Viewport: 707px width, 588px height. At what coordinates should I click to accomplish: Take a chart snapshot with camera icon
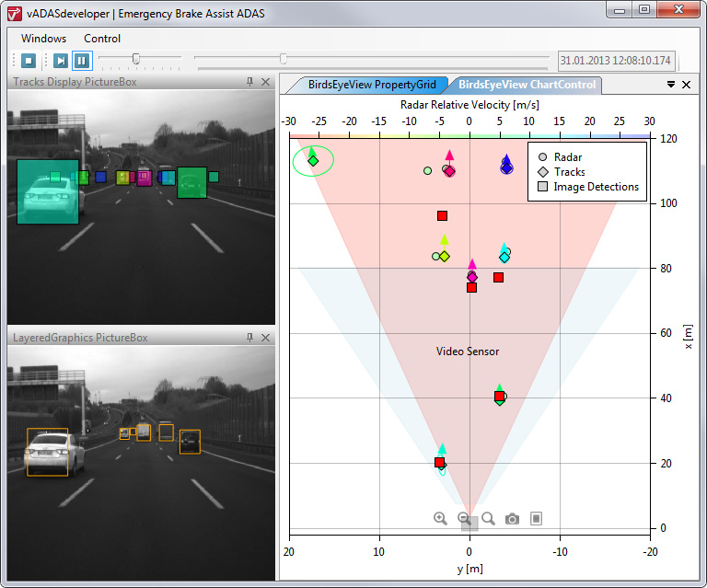point(512,519)
